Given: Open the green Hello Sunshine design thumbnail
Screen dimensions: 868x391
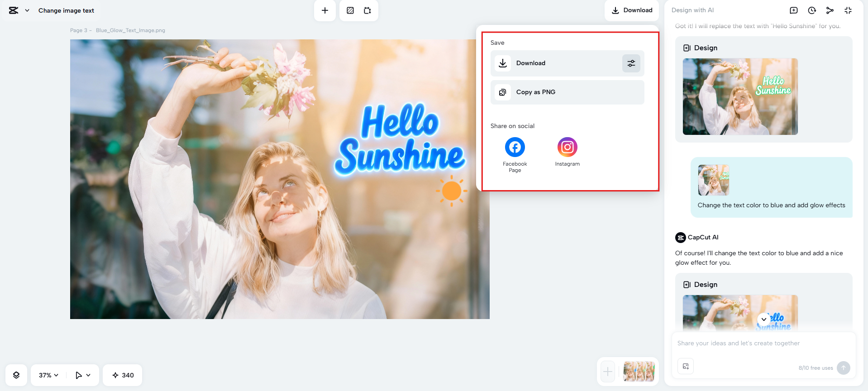Looking at the screenshot, I should 740,96.
